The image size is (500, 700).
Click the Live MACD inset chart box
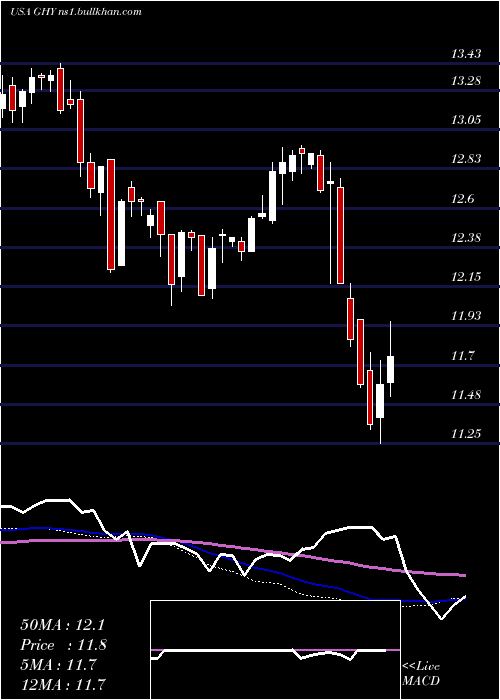pyautogui.click(x=275, y=650)
